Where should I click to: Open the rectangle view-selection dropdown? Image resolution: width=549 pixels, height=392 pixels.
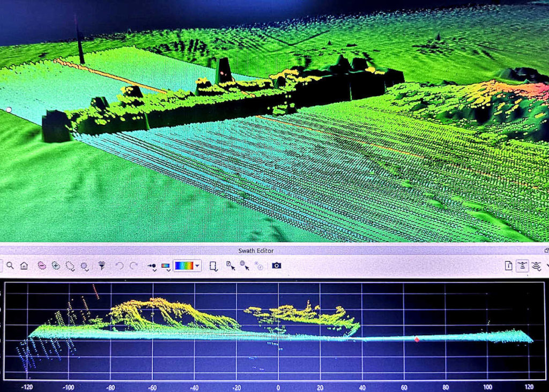click(x=213, y=266)
